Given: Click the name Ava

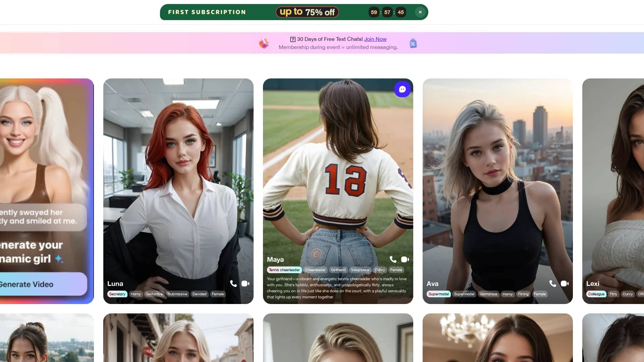Looking at the screenshot, I should click(432, 284).
